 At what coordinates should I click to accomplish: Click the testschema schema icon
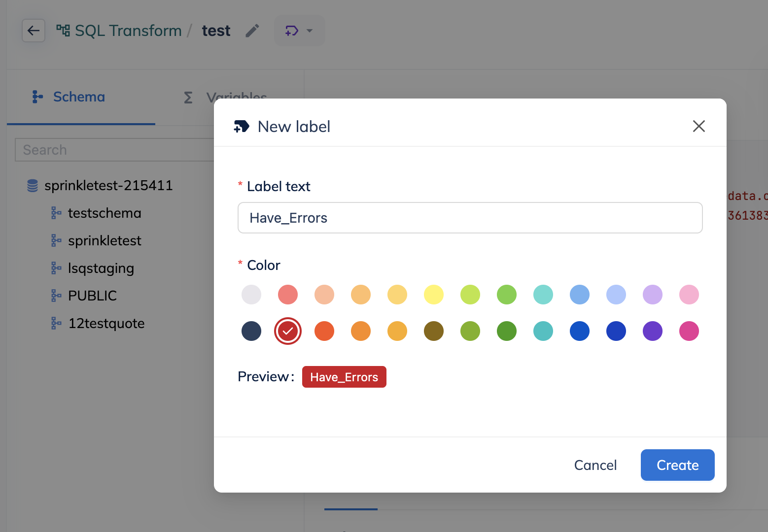tap(56, 213)
